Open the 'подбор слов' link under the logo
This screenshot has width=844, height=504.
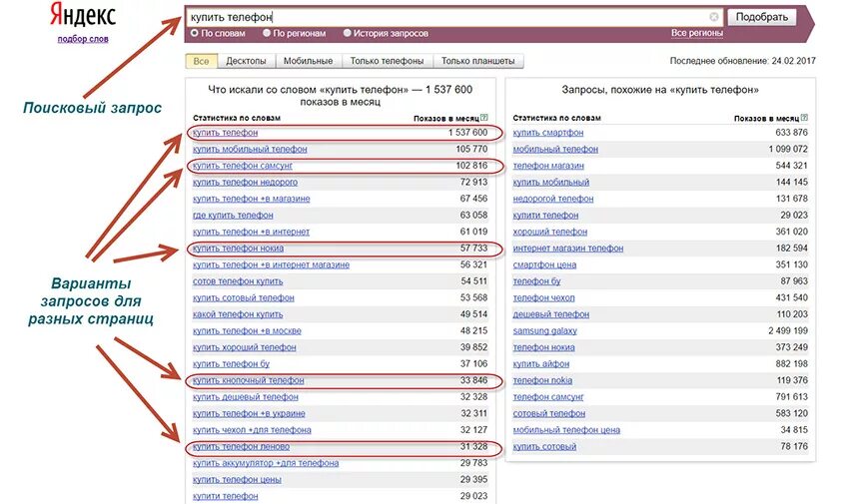click(x=83, y=39)
